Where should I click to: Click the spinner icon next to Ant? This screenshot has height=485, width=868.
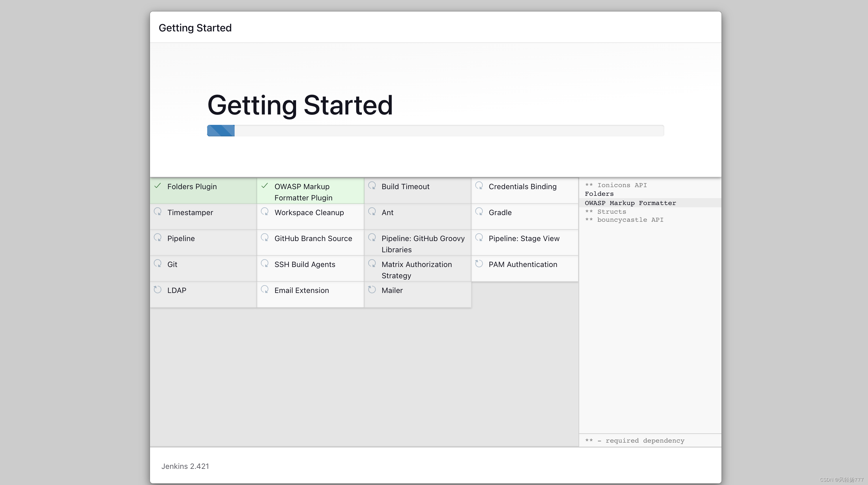point(372,212)
